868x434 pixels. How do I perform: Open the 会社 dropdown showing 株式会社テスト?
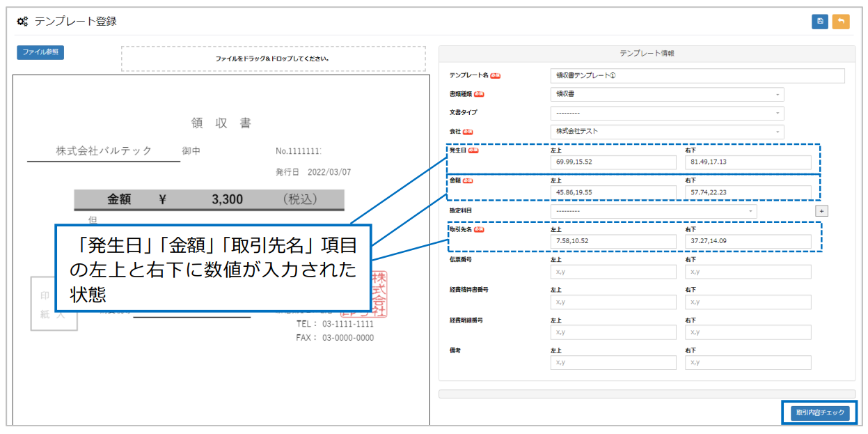(x=667, y=131)
